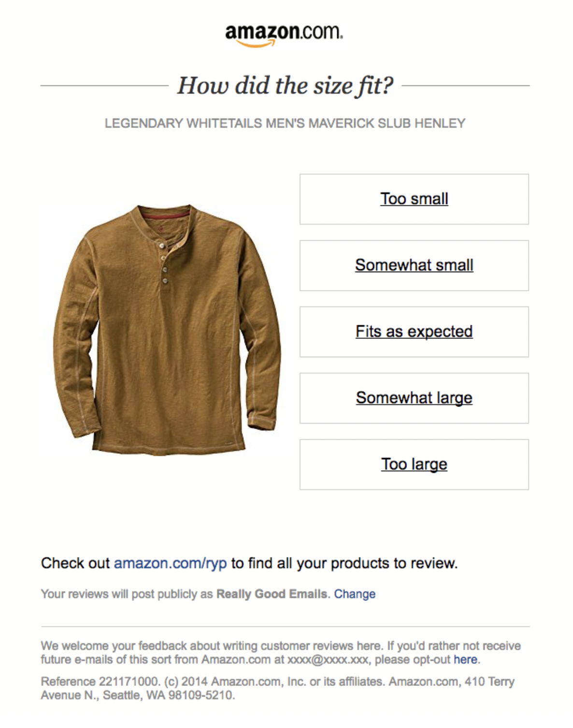Open the amazon.com/ryp link
573x728 pixels.
tap(170, 563)
